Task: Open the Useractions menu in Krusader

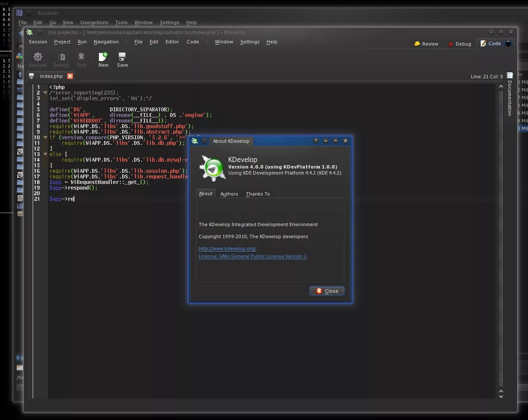Action: point(94,22)
